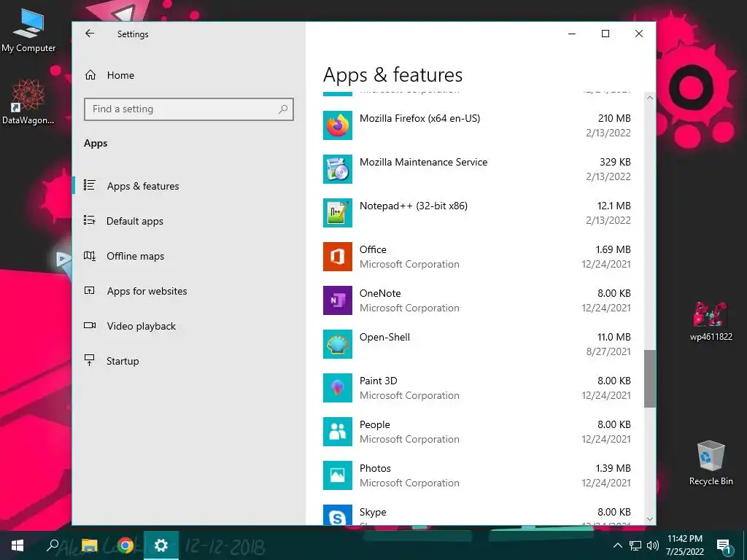Click the Home house icon
Image resolution: width=747 pixels, height=560 pixels.
(90, 75)
